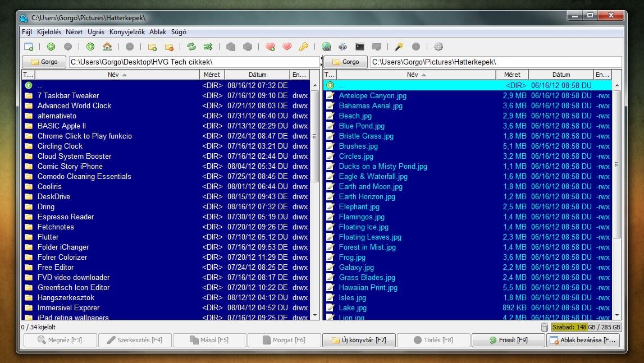644x363 pixels.
Task: Click the unmark group folder-minus icon
Action: (x=169, y=47)
